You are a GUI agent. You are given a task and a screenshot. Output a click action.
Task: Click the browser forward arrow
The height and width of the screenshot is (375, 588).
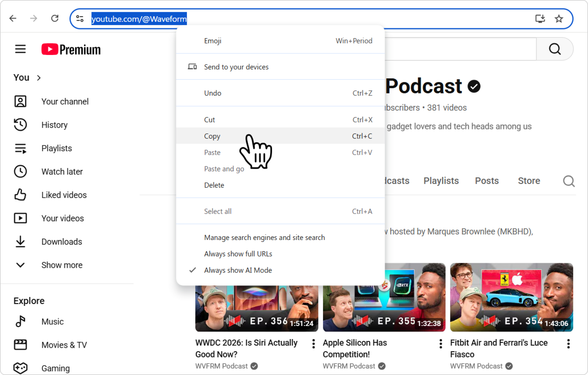(x=33, y=18)
